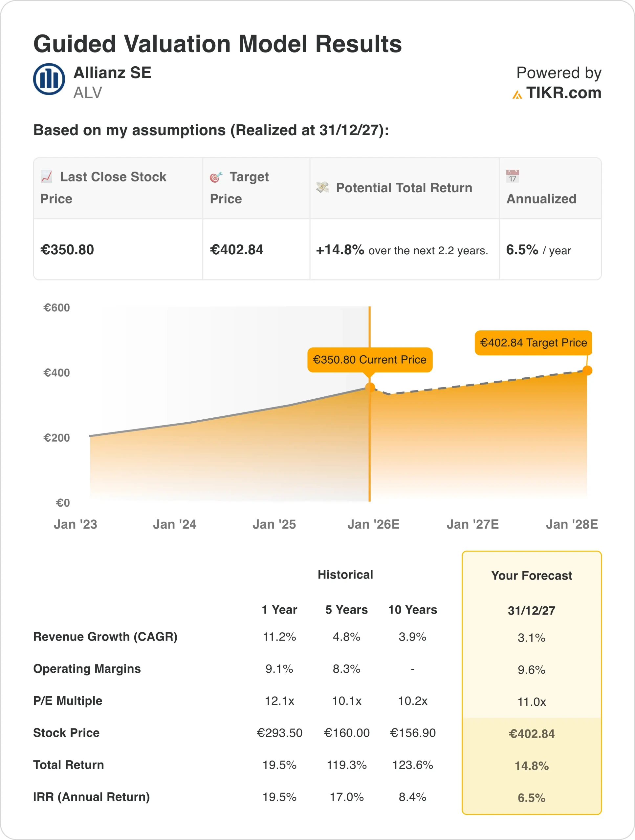Select the 5 Years historical column header

click(346, 610)
